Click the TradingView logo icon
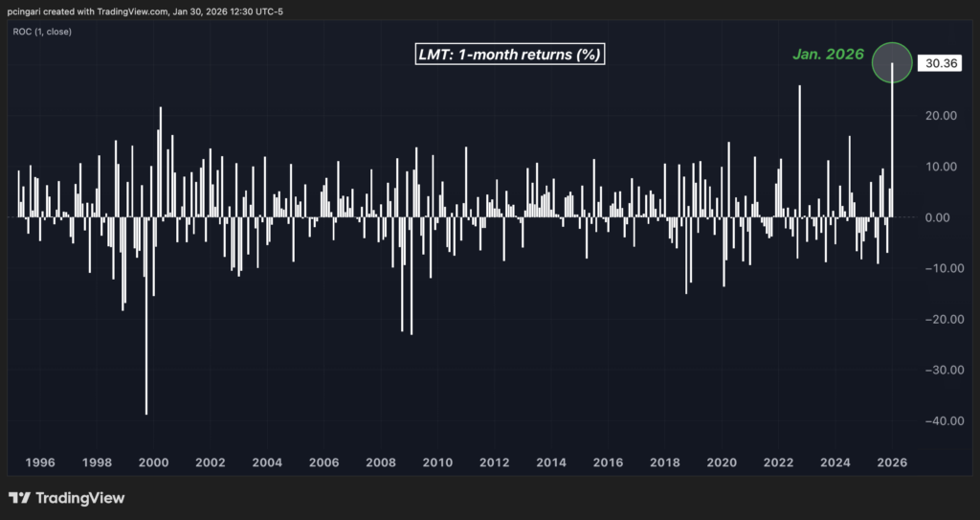980x520 pixels. (19, 498)
